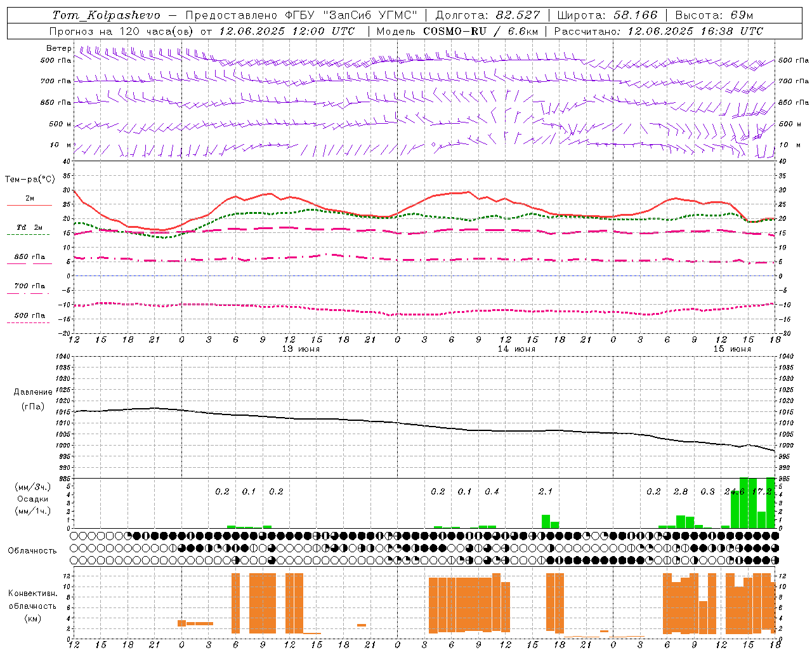Viewport: 812px width, 650px height.
Task: Click the 850 гПа temperature legend entry
Action: click(30, 257)
